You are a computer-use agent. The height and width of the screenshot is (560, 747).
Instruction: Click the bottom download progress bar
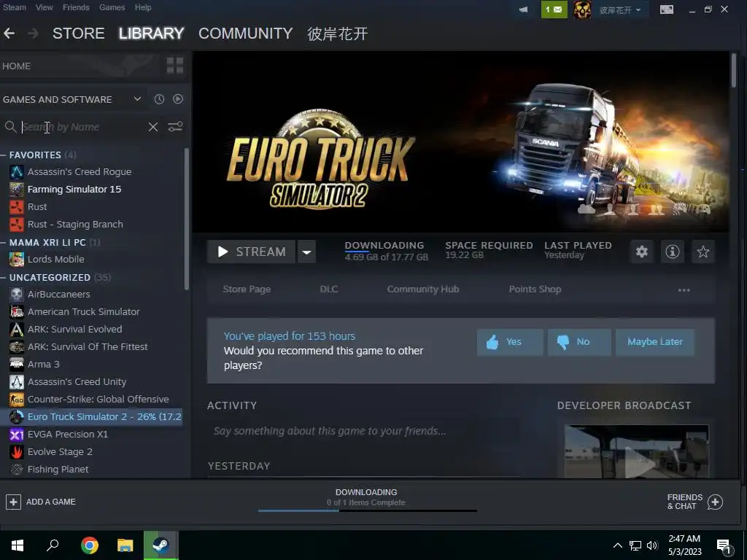(x=368, y=510)
